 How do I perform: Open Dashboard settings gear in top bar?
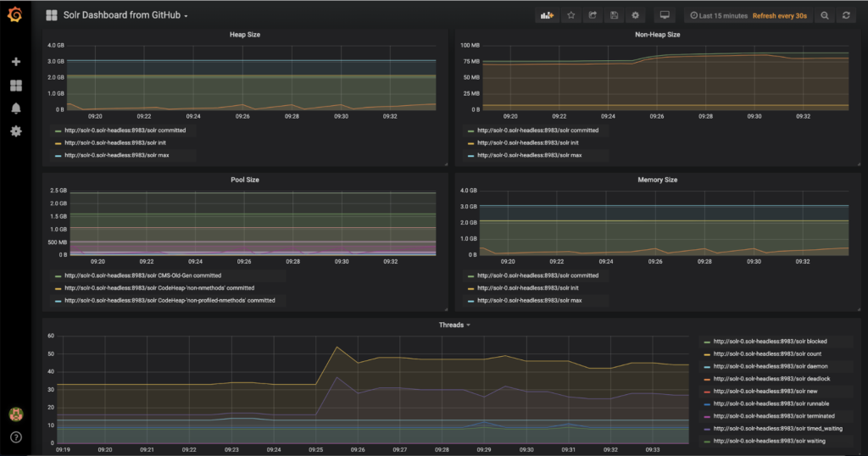tap(636, 15)
